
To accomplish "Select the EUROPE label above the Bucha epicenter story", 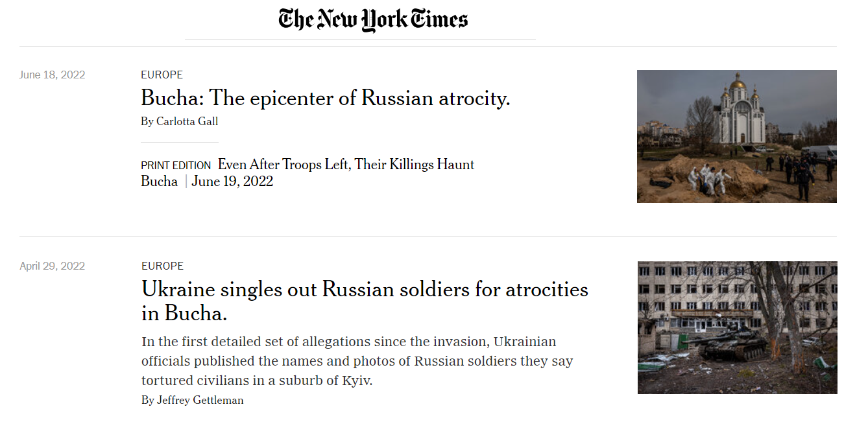I will point(162,75).
